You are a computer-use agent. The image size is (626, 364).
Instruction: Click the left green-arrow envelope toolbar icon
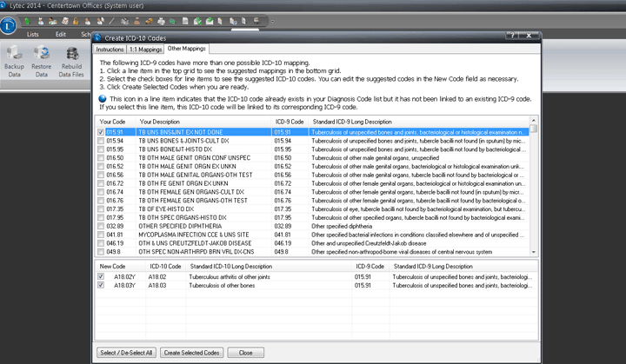click(197, 21)
